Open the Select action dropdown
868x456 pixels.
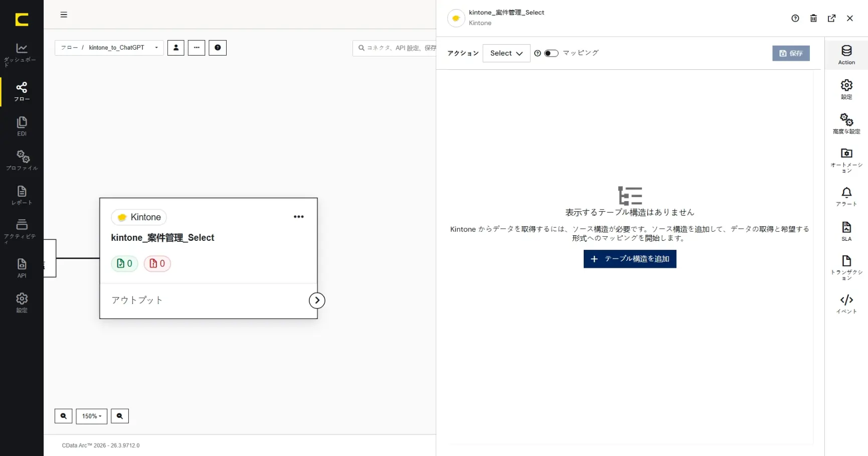pyautogui.click(x=506, y=53)
